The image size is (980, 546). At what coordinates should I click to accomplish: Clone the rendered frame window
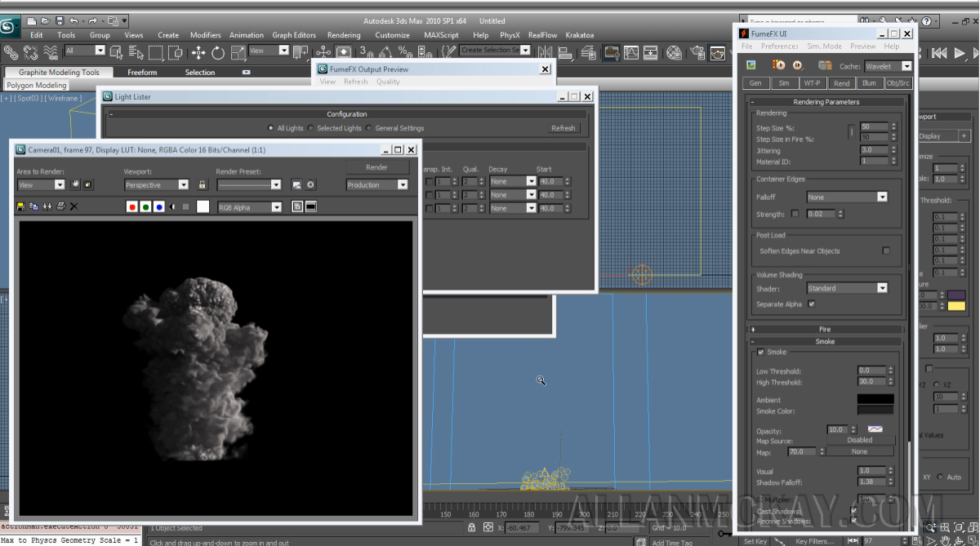[x=47, y=207]
